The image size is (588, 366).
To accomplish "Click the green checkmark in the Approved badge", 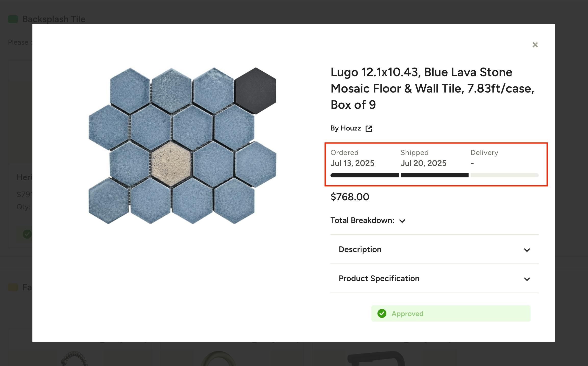I will click(x=382, y=313).
